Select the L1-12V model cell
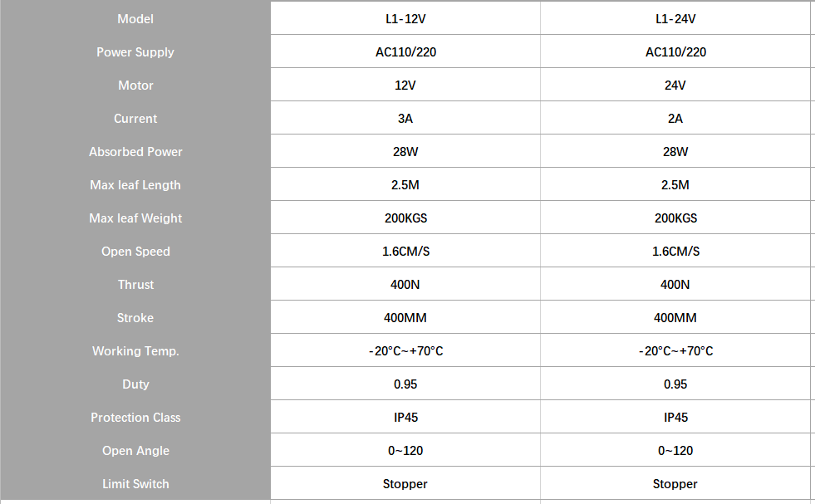 pyautogui.click(x=405, y=18)
